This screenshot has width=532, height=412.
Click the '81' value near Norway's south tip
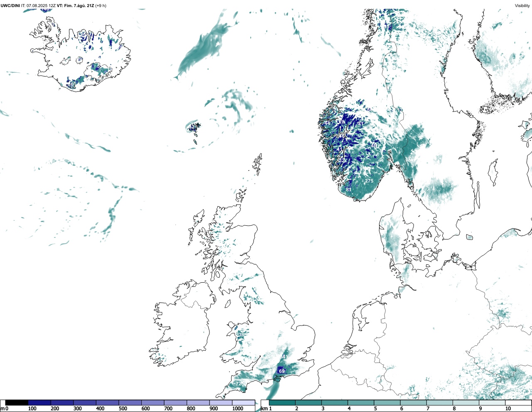349,190
